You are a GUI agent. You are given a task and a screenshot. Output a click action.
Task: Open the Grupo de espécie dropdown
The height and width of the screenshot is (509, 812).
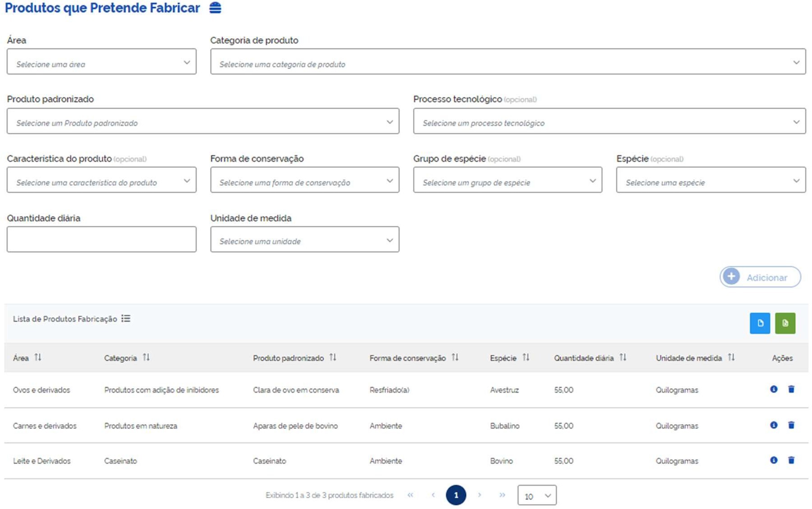(507, 180)
